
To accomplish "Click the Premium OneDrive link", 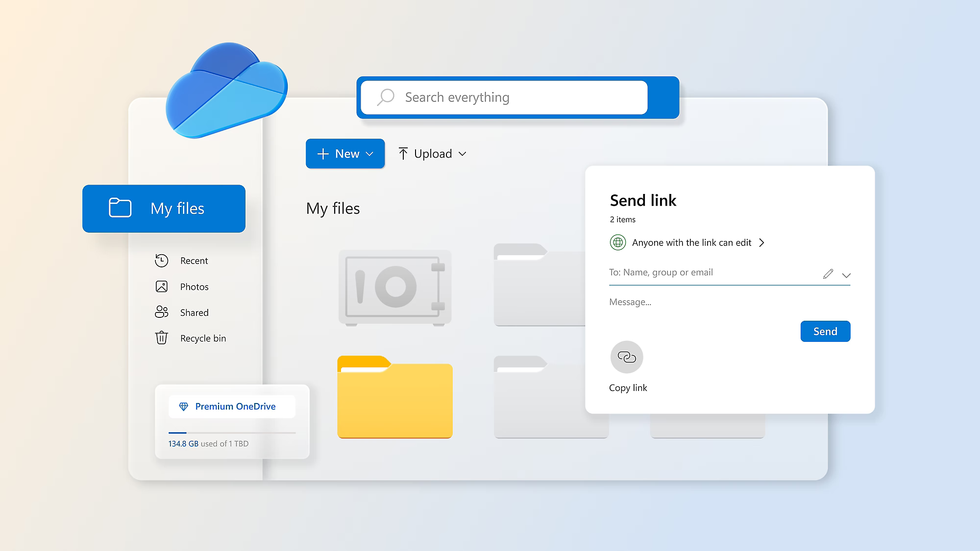I will coord(235,407).
